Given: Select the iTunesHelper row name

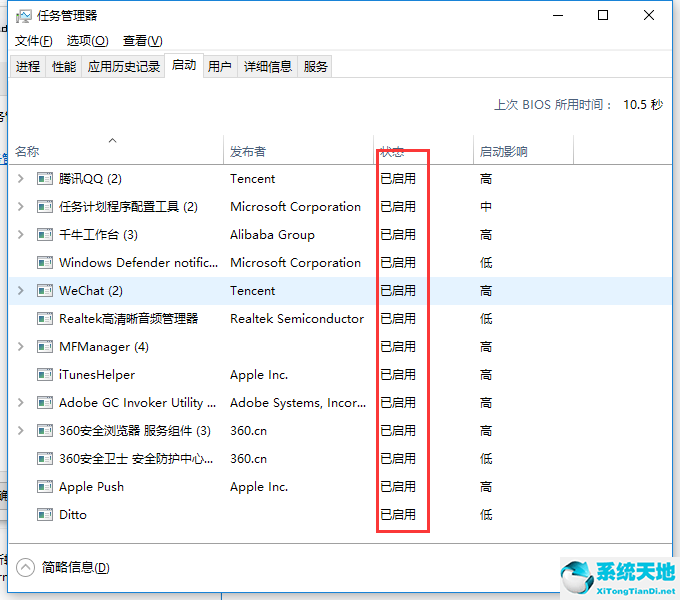Looking at the screenshot, I should tap(97, 375).
